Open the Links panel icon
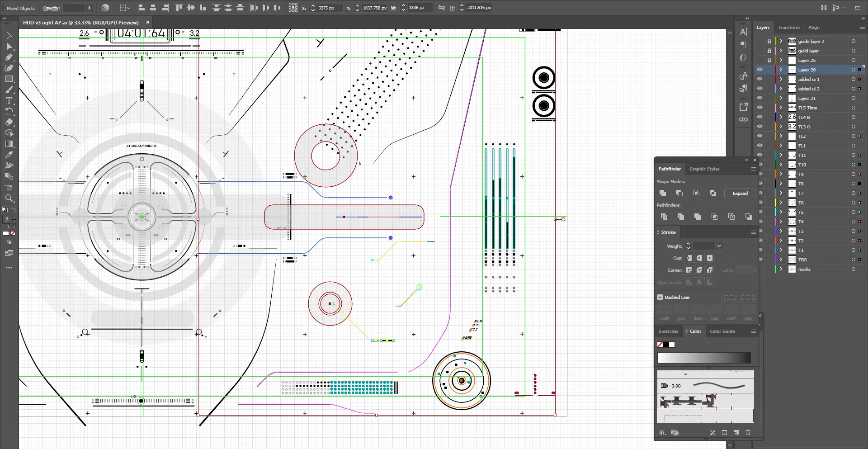 pos(743,120)
